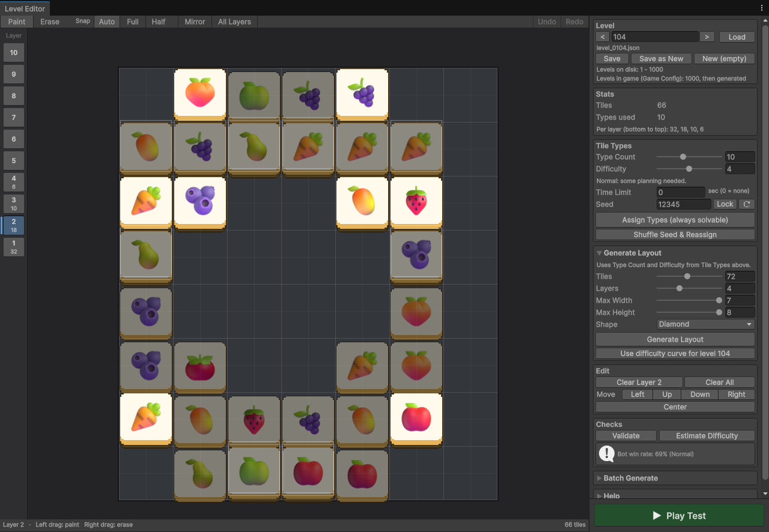Adjust the Type Count slider
Screen dimensions: 769x532
(689, 157)
